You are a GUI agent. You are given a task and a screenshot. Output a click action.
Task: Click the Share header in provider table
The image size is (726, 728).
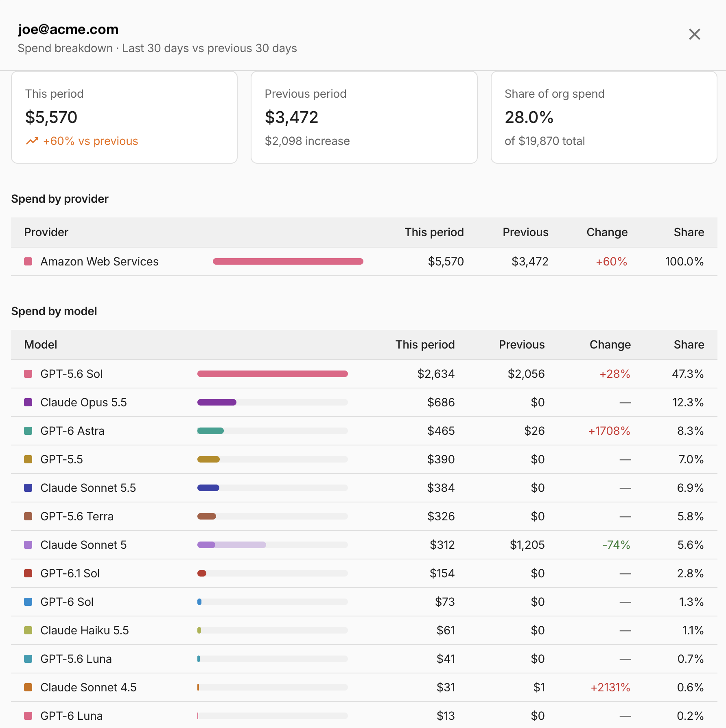click(689, 232)
